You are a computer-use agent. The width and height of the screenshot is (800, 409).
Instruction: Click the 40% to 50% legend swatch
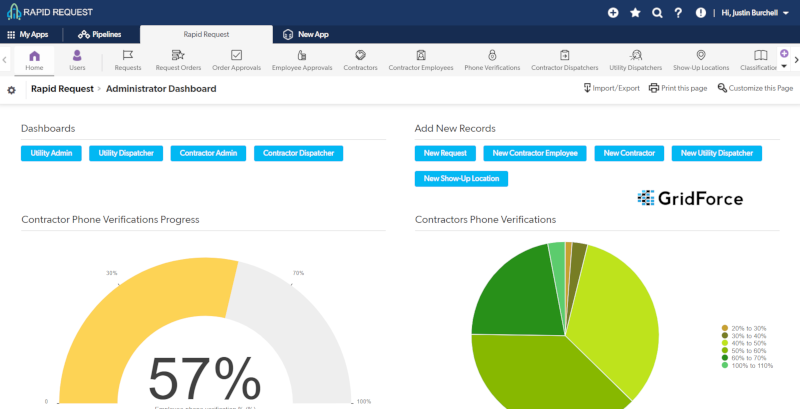724,343
